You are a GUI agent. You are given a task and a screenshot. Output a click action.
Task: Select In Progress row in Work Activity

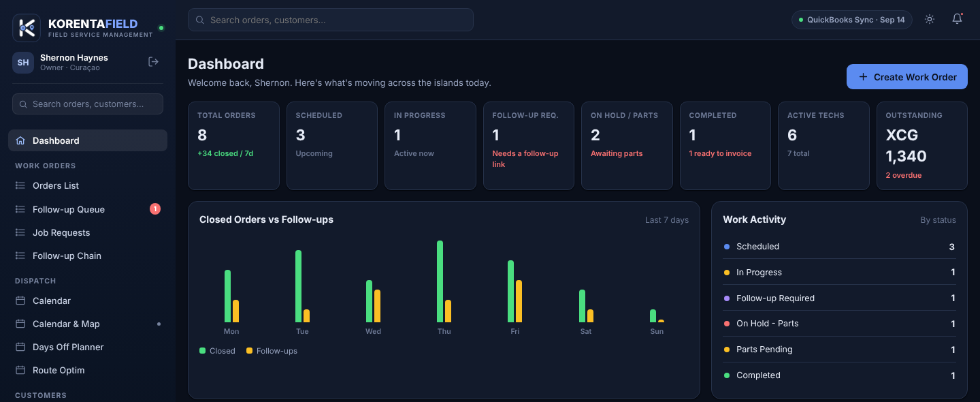click(x=839, y=272)
